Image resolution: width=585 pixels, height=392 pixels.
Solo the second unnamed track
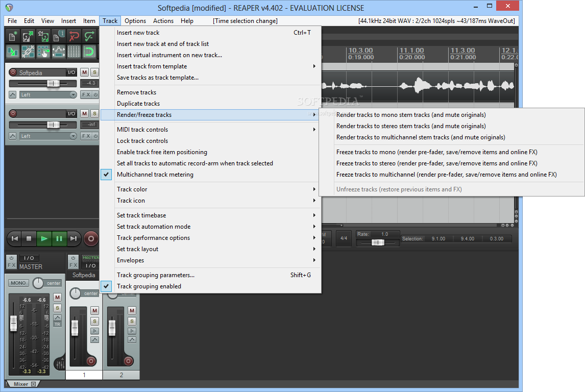(95, 113)
